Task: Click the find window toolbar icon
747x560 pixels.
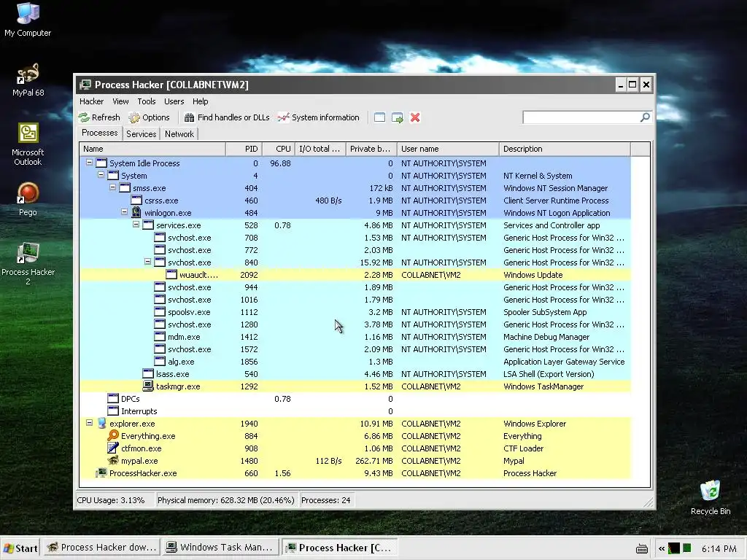Action: click(x=379, y=117)
